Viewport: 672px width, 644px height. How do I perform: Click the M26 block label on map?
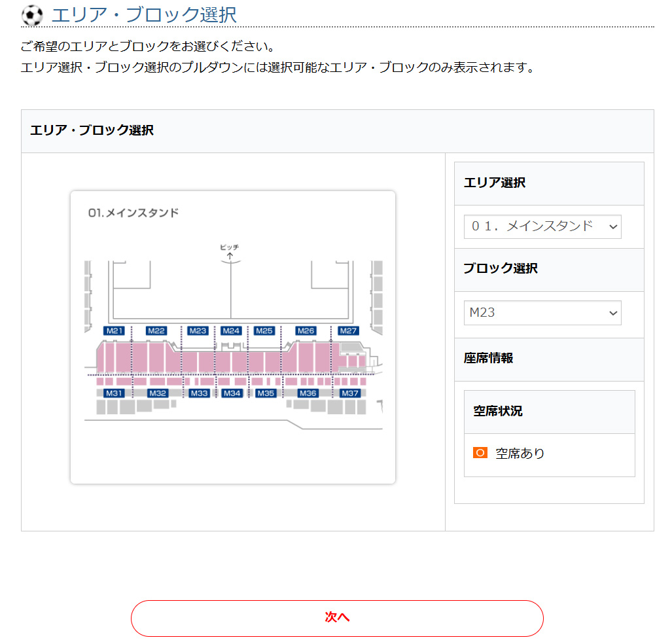(x=306, y=331)
